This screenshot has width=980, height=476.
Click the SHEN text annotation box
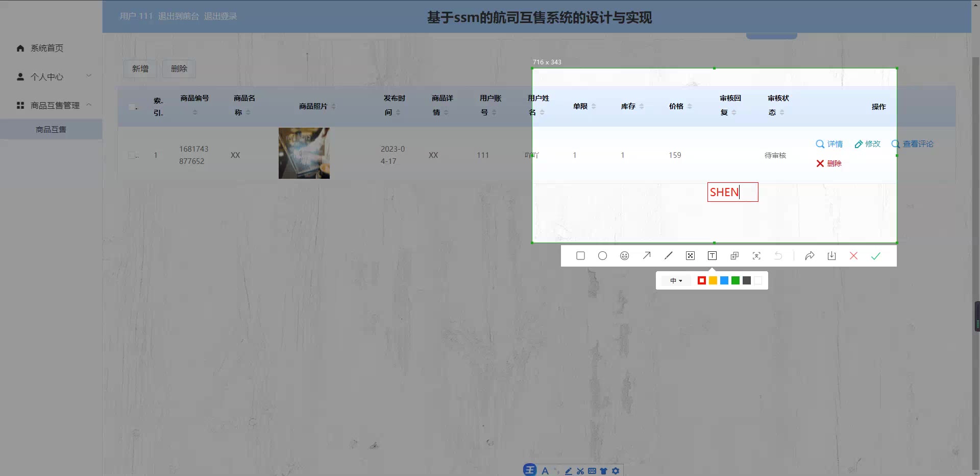click(732, 192)
